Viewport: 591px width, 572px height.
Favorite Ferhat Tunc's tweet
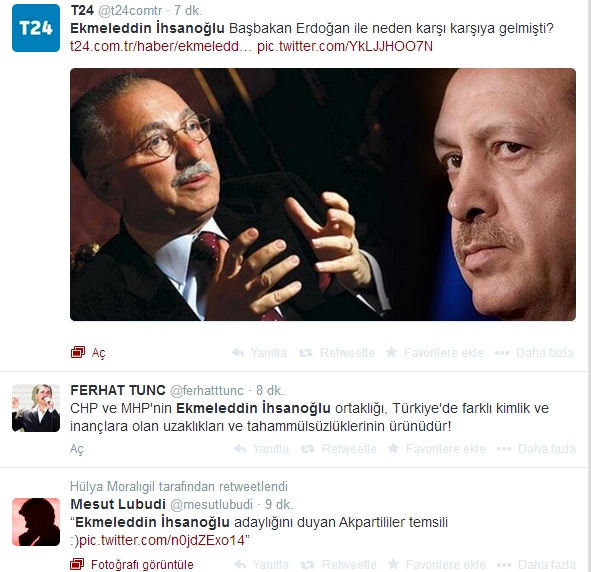[436, 449]
